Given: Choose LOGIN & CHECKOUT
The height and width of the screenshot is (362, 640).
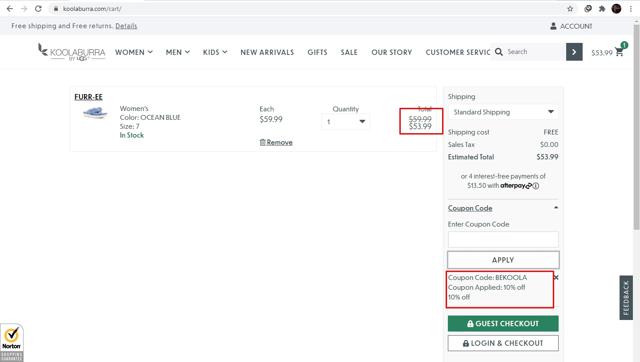Looking at the screenshot, I should coord(503,343).
